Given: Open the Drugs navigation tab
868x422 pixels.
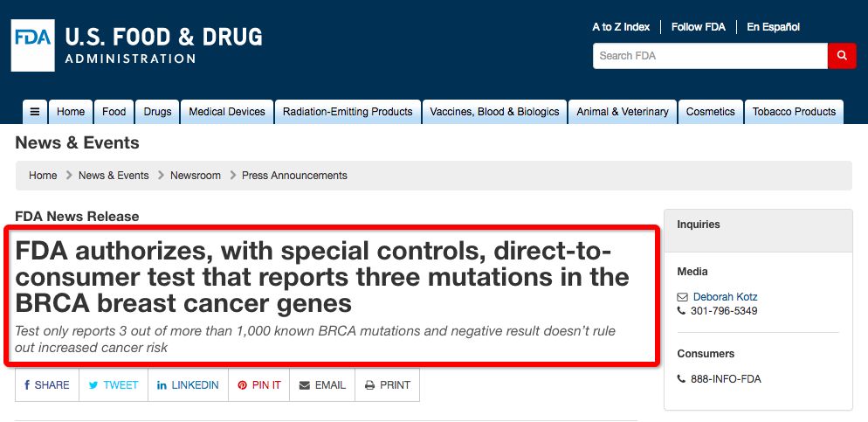Looking at the screenshot, I should click(x=158, y=112).
